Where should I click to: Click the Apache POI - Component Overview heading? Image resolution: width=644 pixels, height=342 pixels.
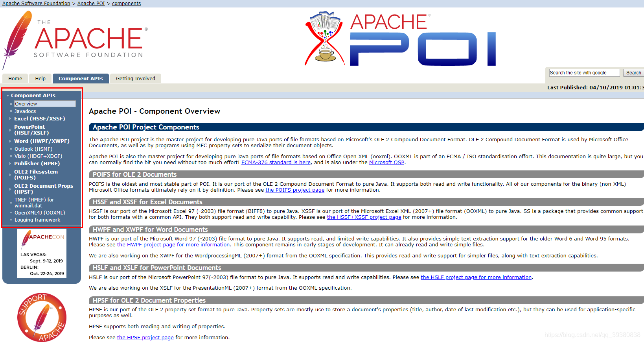[x=155, y=111]
